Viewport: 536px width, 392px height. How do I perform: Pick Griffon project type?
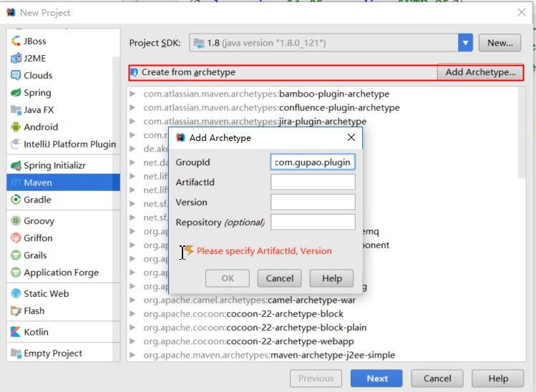coord(63,238)
